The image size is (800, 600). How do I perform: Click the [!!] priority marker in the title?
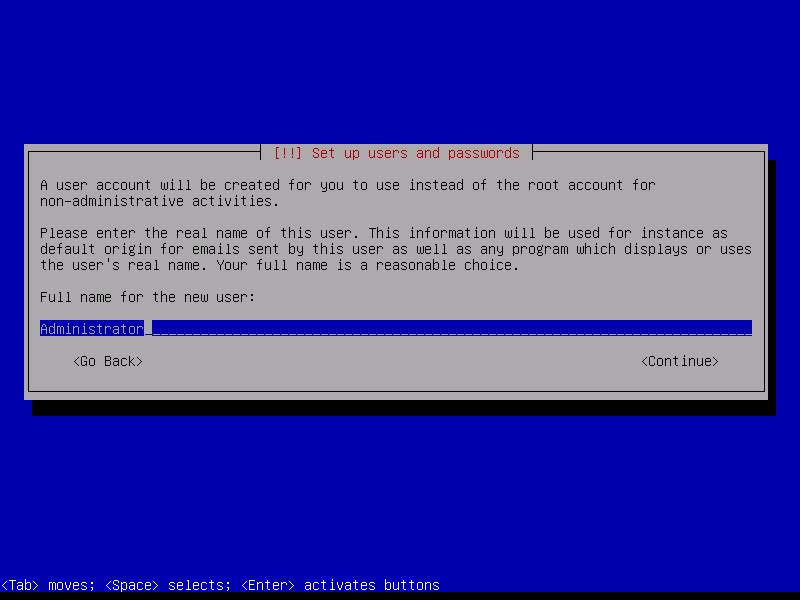(x=288, y=153)
